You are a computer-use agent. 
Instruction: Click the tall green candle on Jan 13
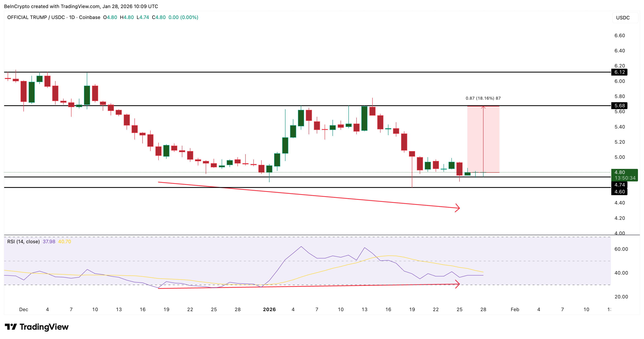click(x=365, y=119)
